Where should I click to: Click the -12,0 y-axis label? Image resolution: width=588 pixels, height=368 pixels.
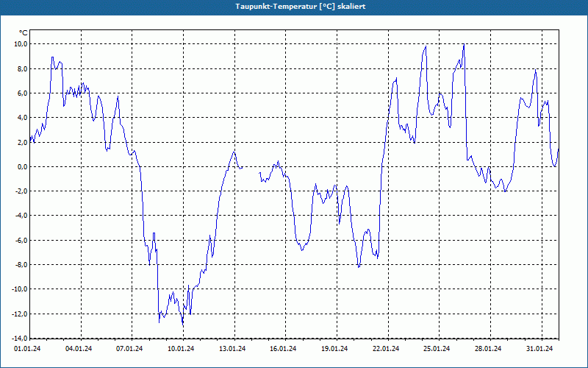pos(20,314)
